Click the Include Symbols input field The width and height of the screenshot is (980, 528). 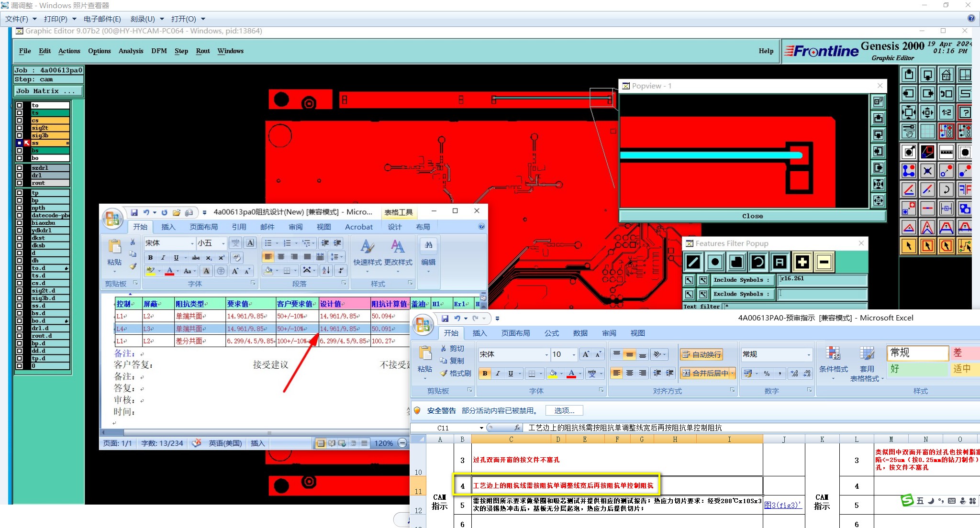click(822, 280)
